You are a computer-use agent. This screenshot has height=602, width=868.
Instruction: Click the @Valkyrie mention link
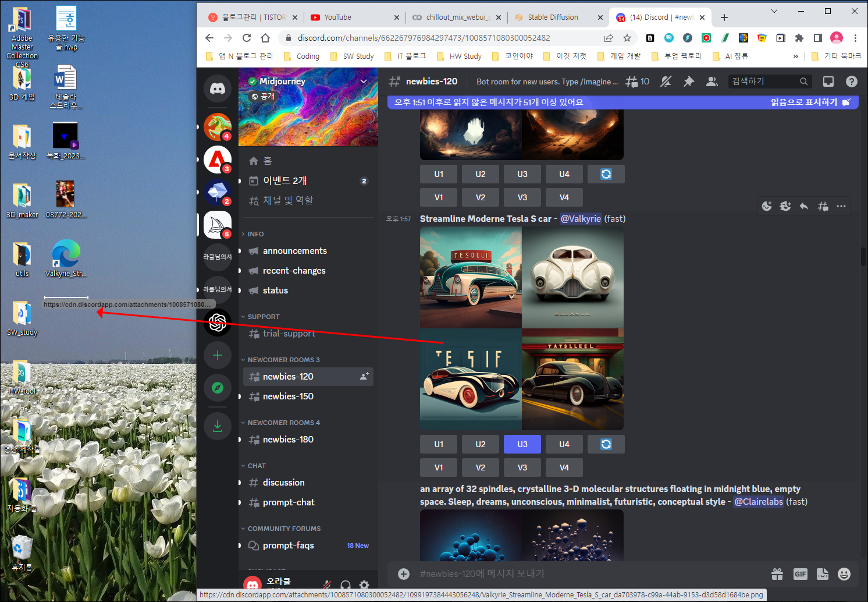click(x=581, y=219)
